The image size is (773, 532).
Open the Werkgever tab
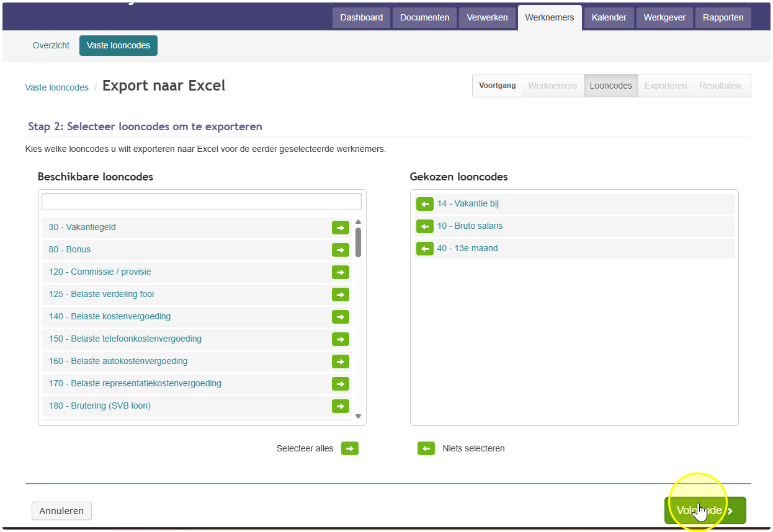(x=665, y=17)
